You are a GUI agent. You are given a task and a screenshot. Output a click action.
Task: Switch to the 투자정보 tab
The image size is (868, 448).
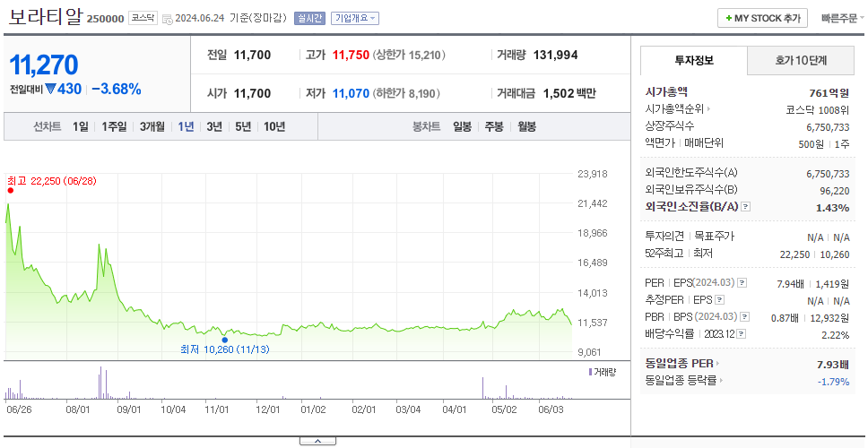(x=694, y=60)
